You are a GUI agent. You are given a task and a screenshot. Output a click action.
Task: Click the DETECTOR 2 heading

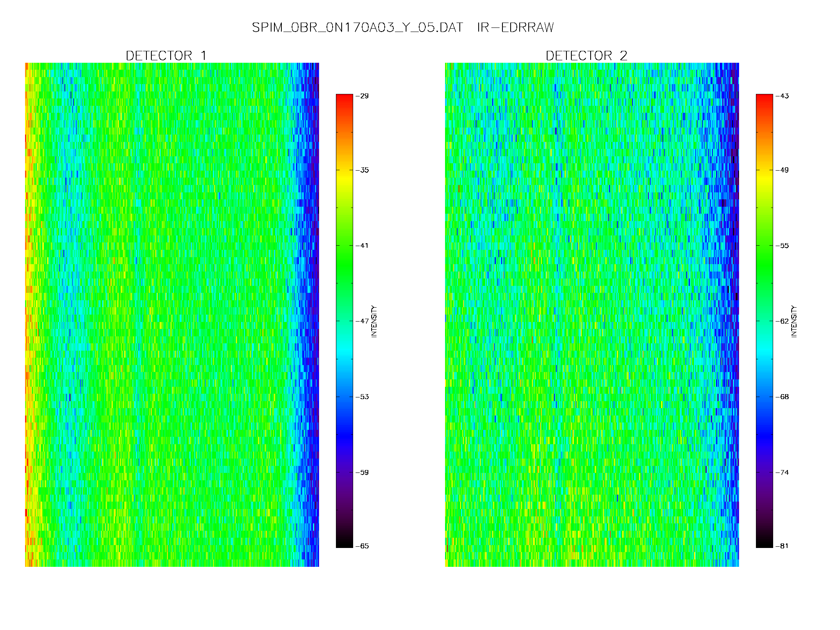[x=586, y=55]
